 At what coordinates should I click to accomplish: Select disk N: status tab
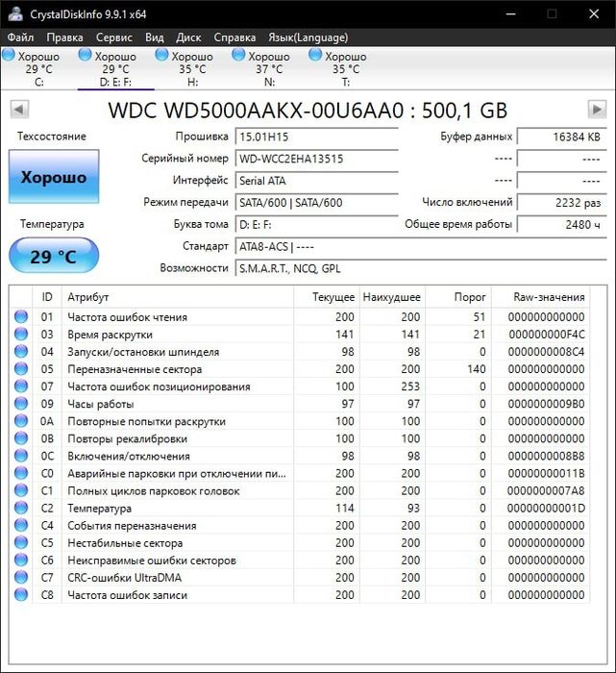pos(269,68)
